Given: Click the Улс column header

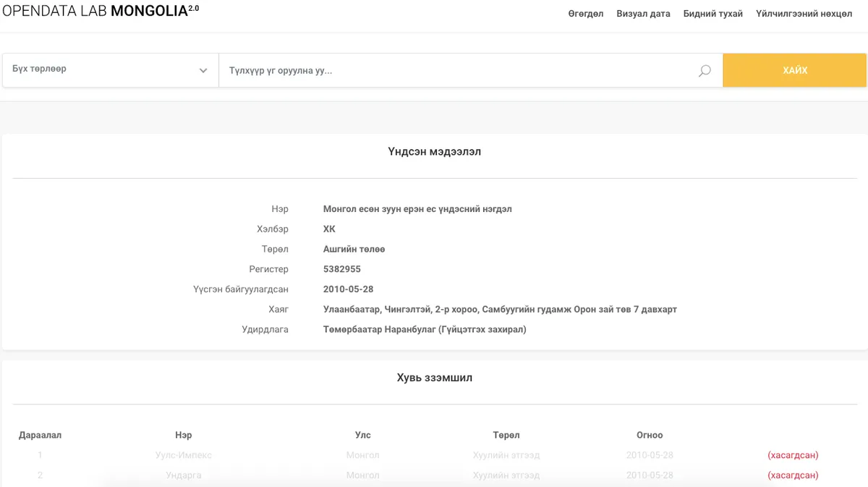Looking at the screenshot, I should pos(363,435).
